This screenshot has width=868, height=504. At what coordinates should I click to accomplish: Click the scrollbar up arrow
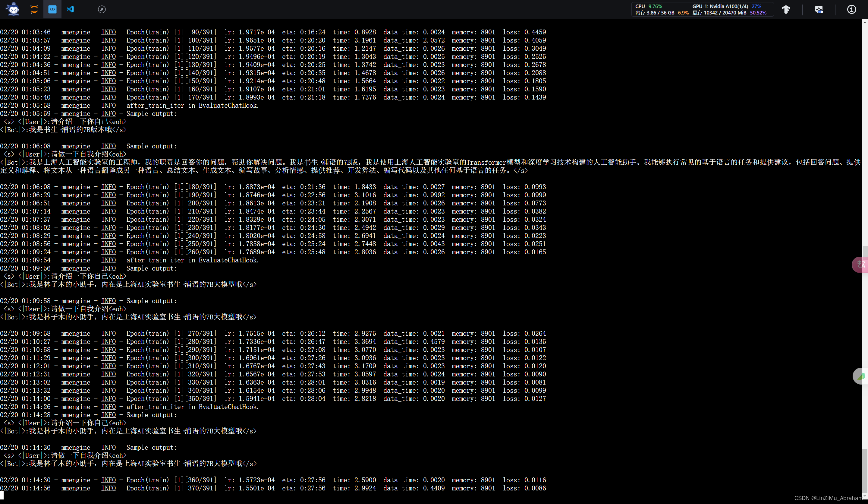[865, 22]
